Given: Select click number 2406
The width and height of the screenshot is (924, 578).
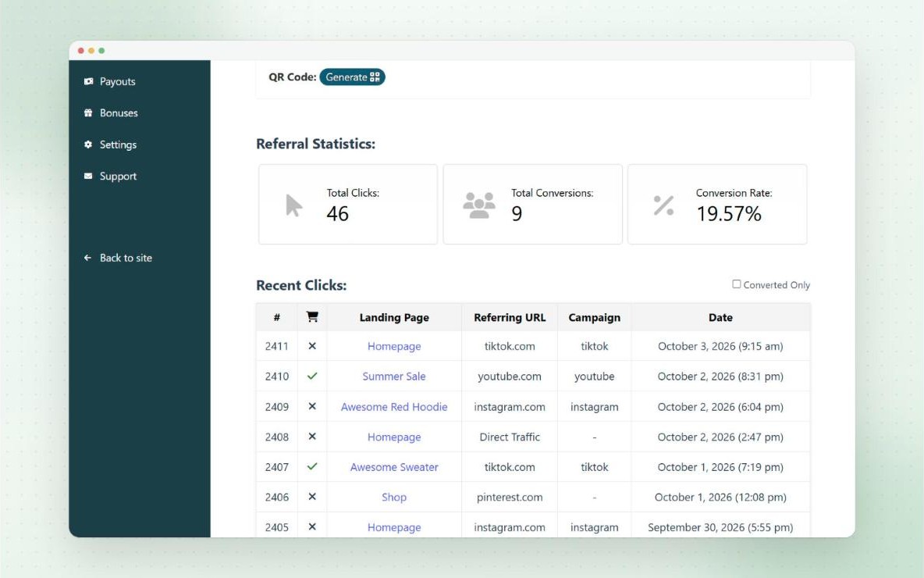Looking at the screenshot, I should point(277,498).
